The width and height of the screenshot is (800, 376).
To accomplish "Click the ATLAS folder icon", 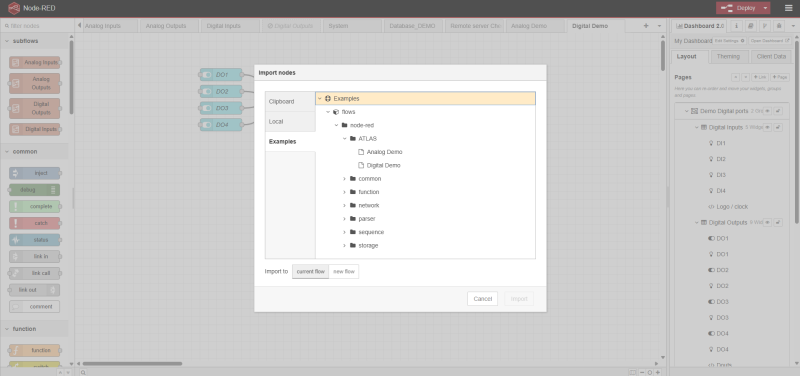I will (x=353, y=139).
